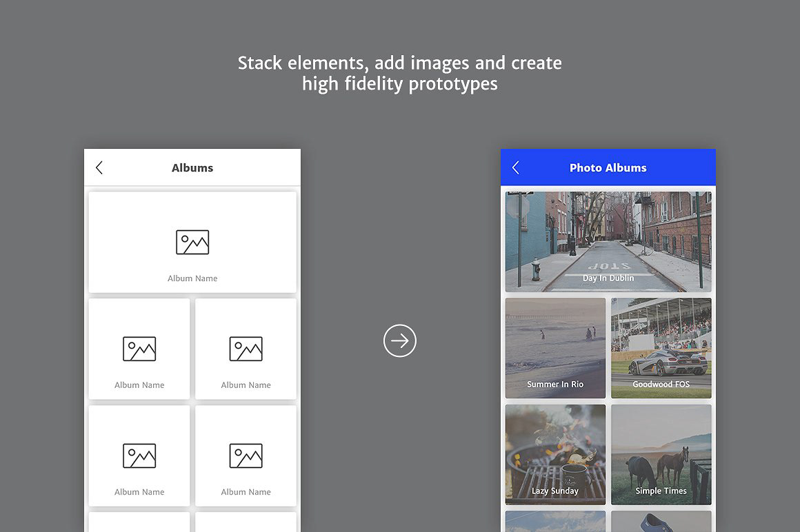Click the 'Album Name' label in the wide top wireframe card

(192, 278)
